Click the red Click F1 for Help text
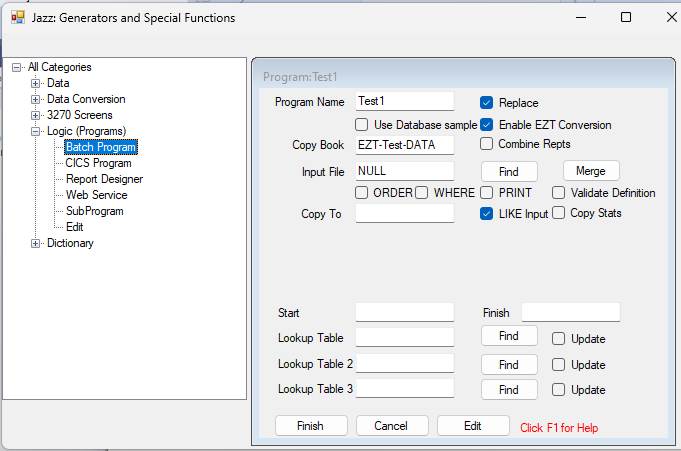This screenshot has width=681, height=451. (559, 428)
